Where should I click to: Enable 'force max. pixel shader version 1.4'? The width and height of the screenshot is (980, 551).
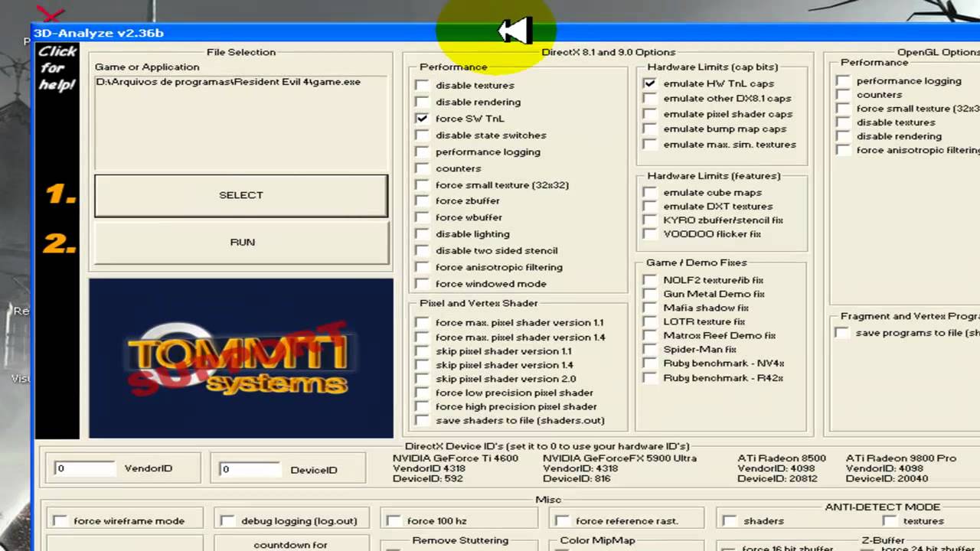(422, 337)
